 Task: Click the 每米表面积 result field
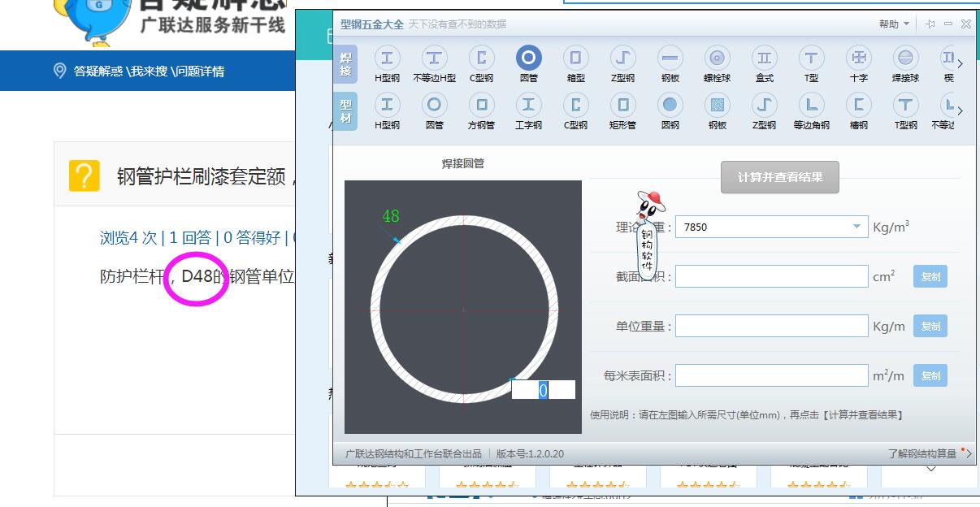[x=772, y=375]
